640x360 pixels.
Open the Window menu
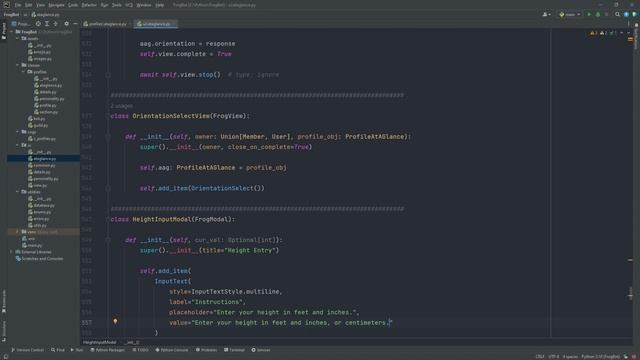pos(144,5)
